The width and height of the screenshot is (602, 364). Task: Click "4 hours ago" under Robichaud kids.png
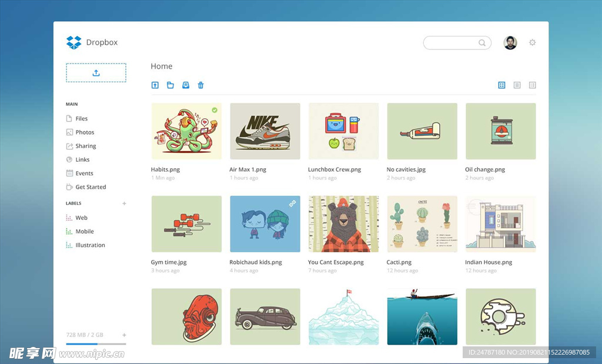[x=244, y=271]
